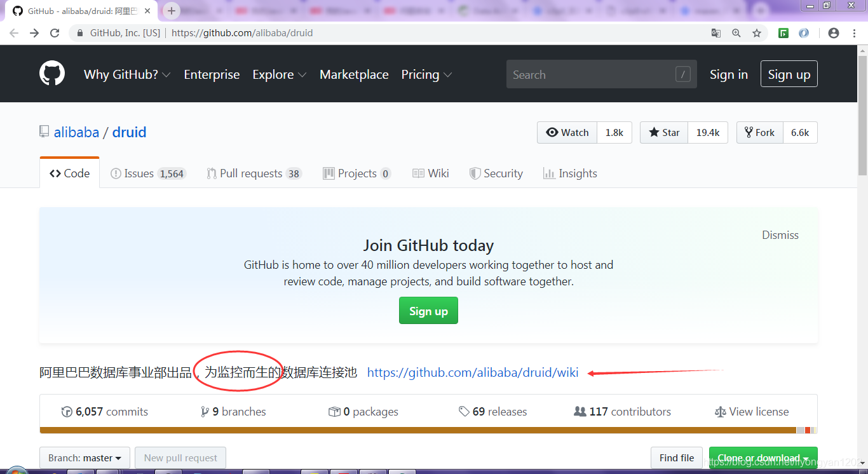
Task: Expand the Why GitHub? menu
Action: 127,74
